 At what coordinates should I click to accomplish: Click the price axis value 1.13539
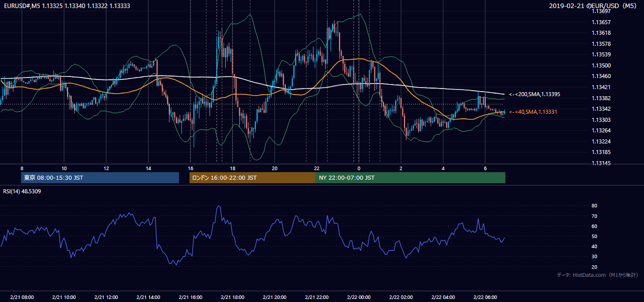pos(601,54)
